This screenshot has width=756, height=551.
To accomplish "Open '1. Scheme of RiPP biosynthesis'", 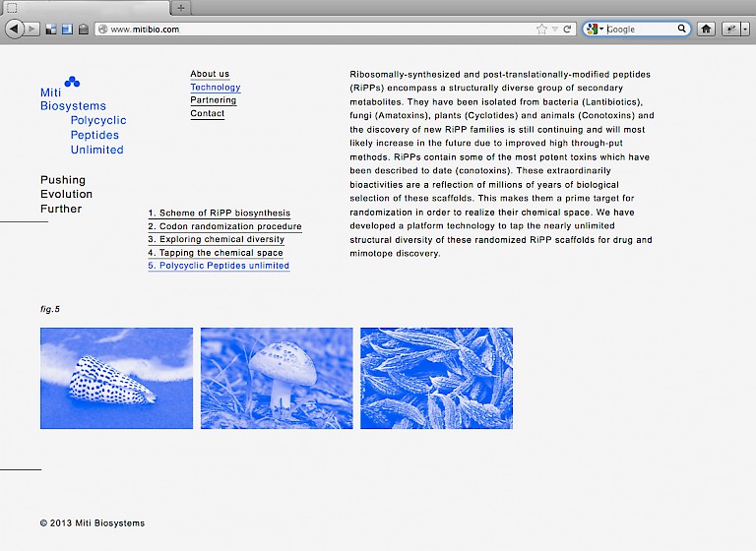I will click(x=219, y=214).
